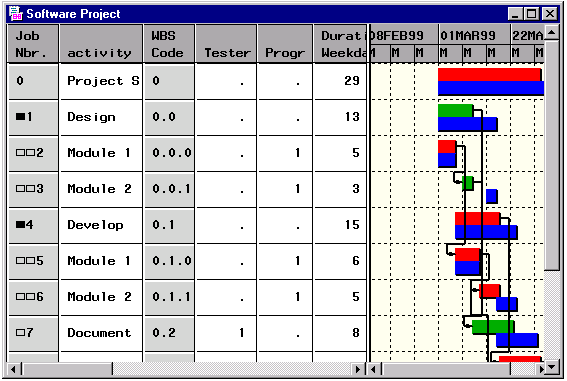This screenshot has height=381, width=567.
Task: Click the Progr column header
Action: point(285,44)
